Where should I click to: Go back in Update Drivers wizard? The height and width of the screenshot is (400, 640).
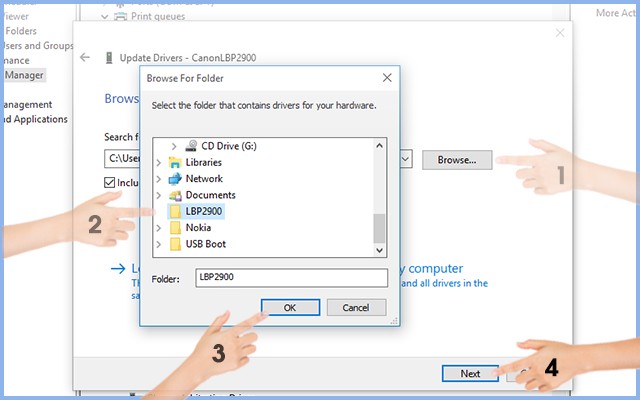85,57
